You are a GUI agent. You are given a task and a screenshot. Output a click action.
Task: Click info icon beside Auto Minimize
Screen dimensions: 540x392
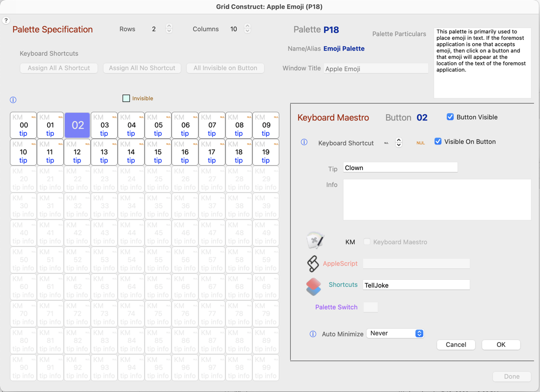click(313, 334)
